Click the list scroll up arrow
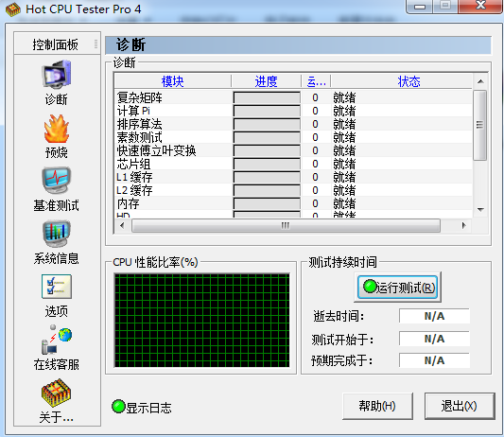Viewport: 504px width, 437px height. [480, 81]
